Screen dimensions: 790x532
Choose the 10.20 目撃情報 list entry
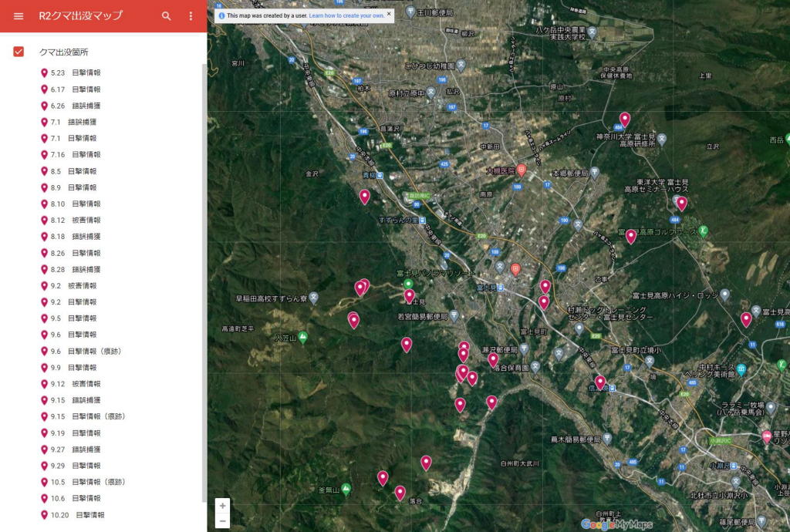[77, 514]
